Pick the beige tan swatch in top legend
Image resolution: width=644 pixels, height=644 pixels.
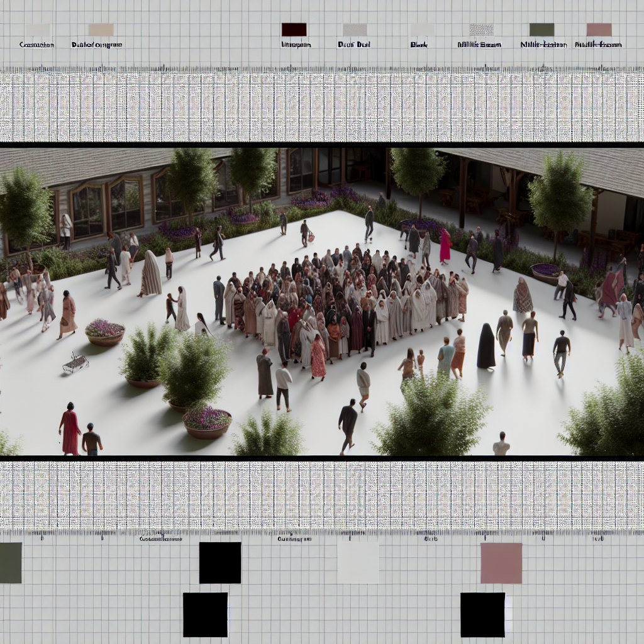[x=101, y=30]
